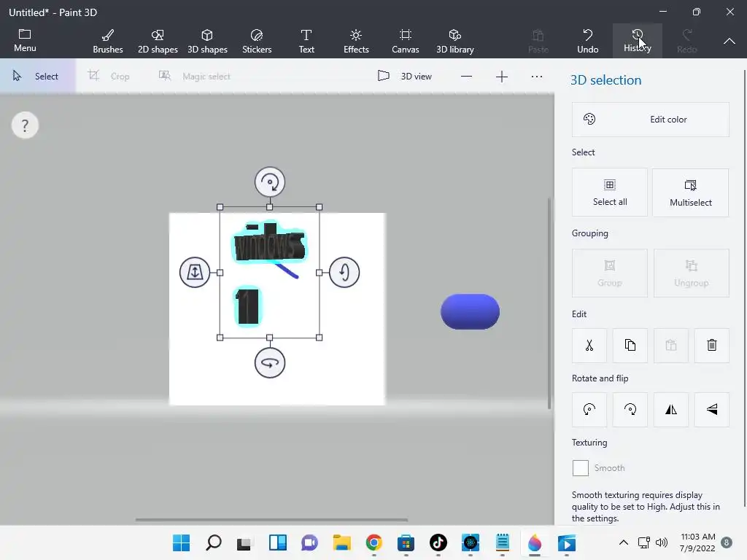Click the Y-axis rotate handle right of selection
747x560 pixels.
click(x=344, y=273)
